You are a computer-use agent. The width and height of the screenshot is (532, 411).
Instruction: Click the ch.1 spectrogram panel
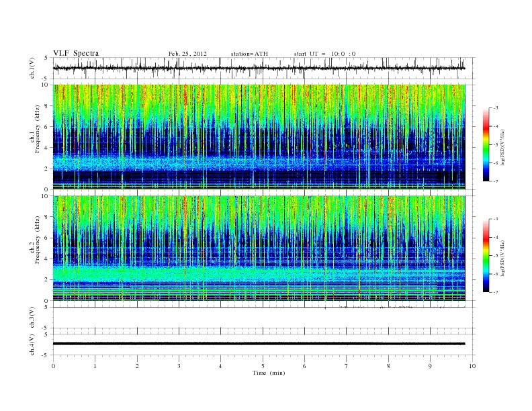click(259, 137)
